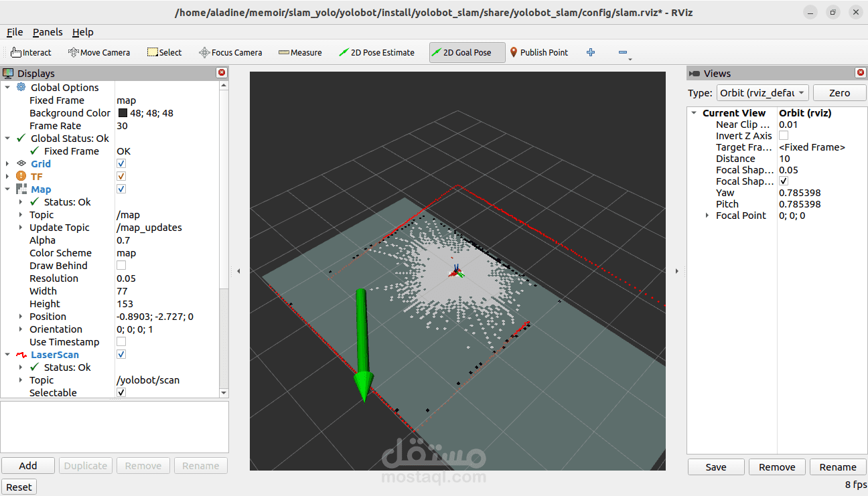The height and width of the screenshot is (496, 868).
Task: Uncheck the Selectable checkbox
Action: (x=121, y=393)
